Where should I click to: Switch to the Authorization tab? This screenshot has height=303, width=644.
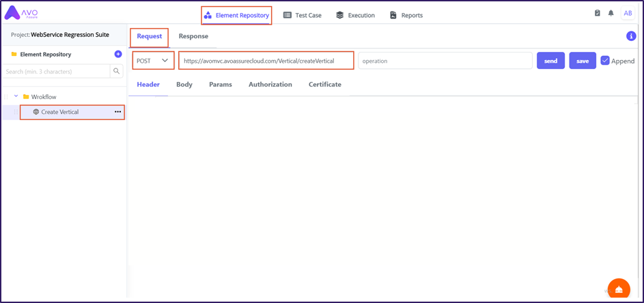(x=270, y=85)
